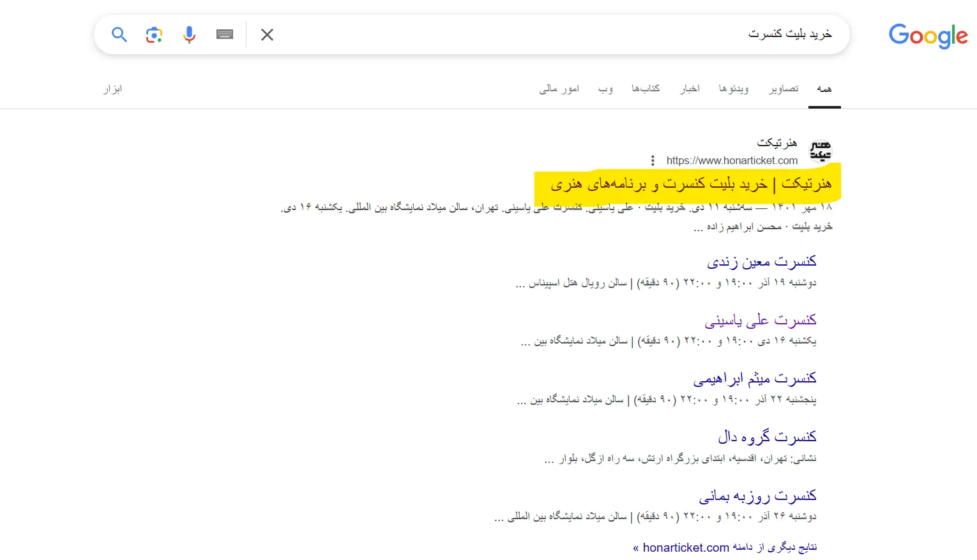977x560 pixels.
Task: Click the https://www.honarticket.com URL
Action: tap(732, 160)
